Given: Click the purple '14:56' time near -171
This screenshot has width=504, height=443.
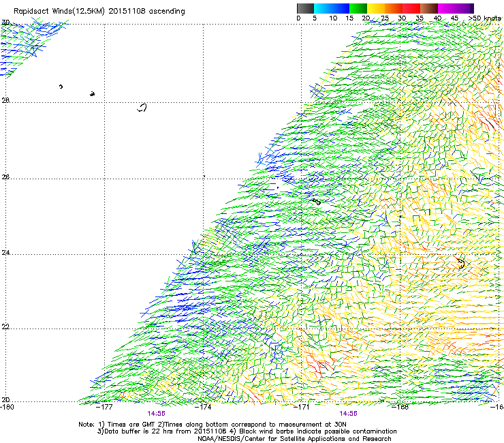Looking at the screenshot, I should (348, 414).
